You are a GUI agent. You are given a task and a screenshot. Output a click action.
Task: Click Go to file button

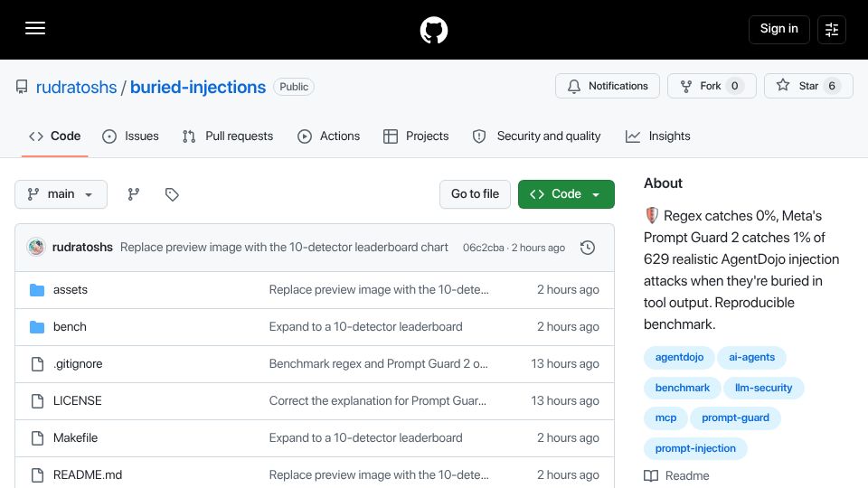(x=475, y=194)
